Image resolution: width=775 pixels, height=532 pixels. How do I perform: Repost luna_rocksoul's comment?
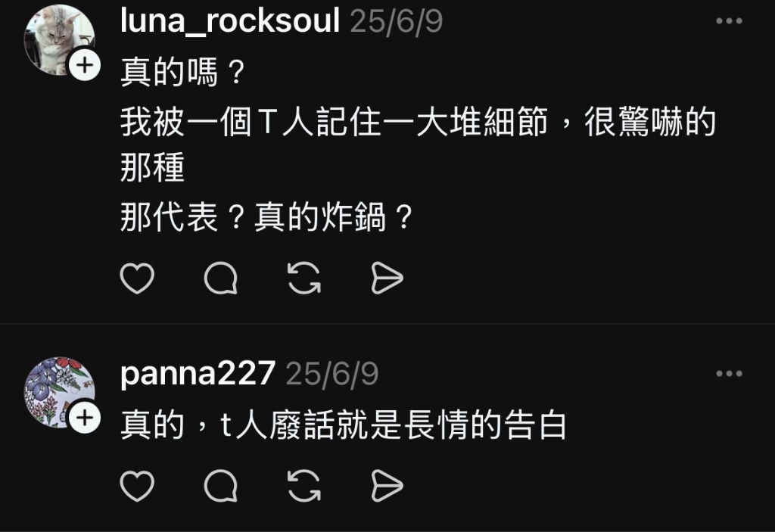point(304,278)
